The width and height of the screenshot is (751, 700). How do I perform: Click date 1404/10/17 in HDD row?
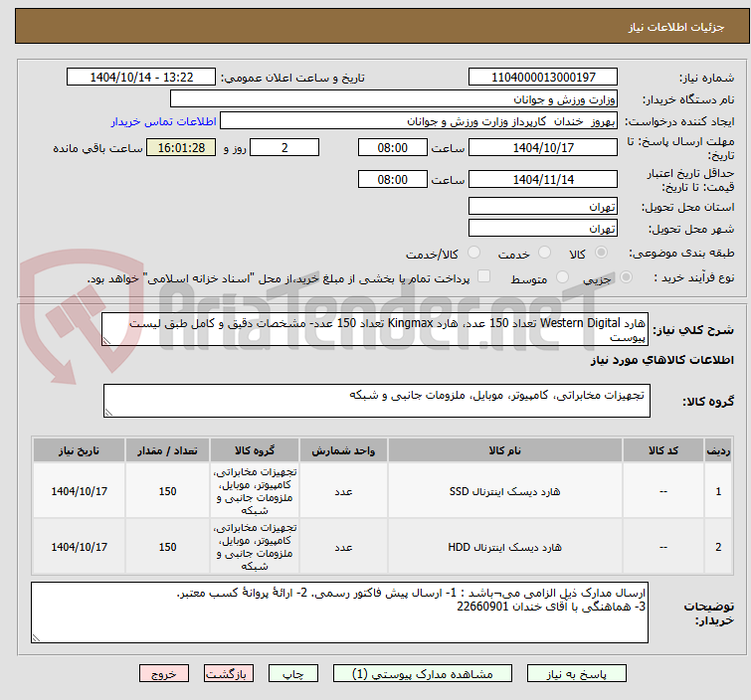(x=79, y=547)
